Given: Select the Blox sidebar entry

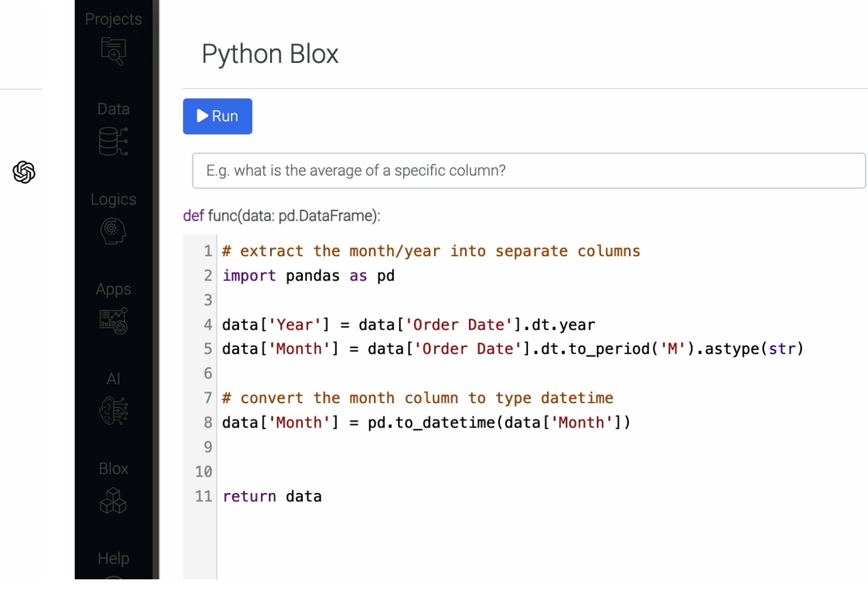Looking at the screenshot, I should click(113, 468).
